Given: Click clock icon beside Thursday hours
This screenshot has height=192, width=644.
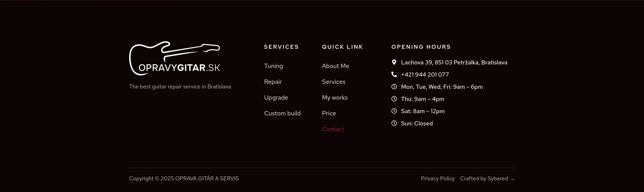Looking at the screenshot, I should click(394, 99).
